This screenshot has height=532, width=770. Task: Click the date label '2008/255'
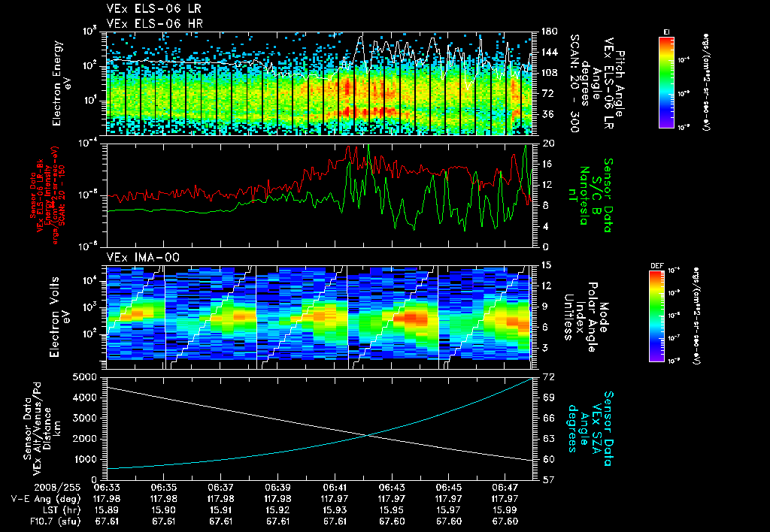(x=57, y=488)
